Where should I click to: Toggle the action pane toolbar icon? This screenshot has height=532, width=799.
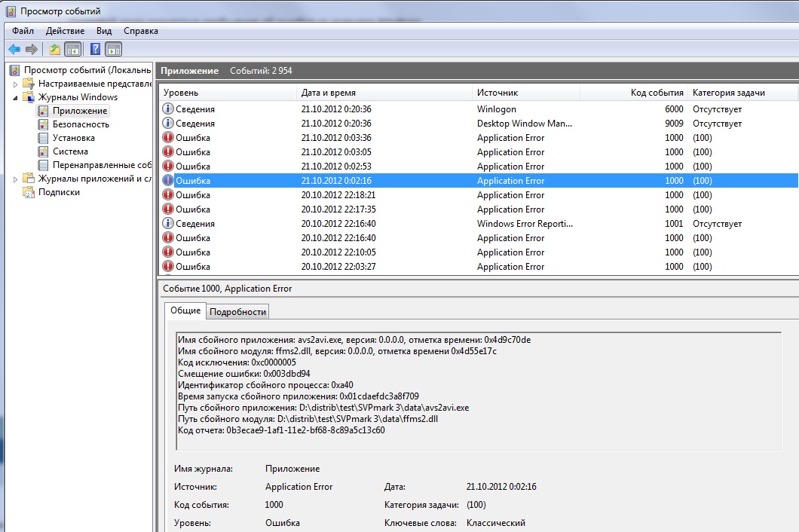click(113, 50)
